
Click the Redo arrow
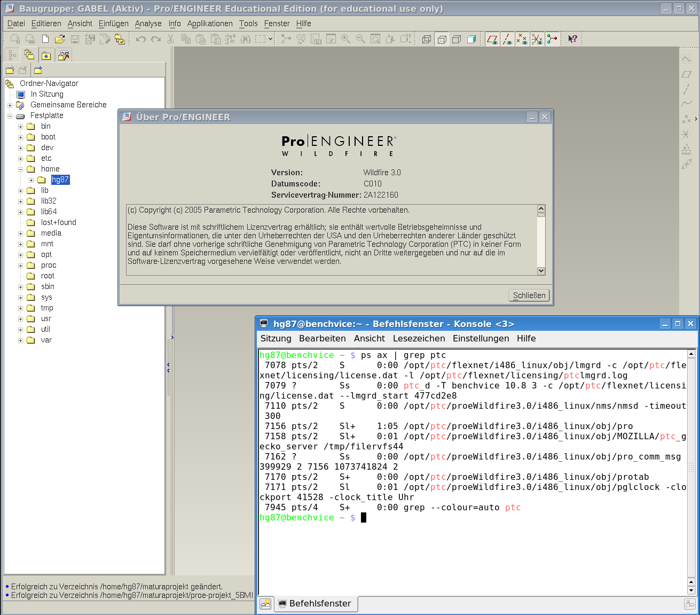point(156,39)
